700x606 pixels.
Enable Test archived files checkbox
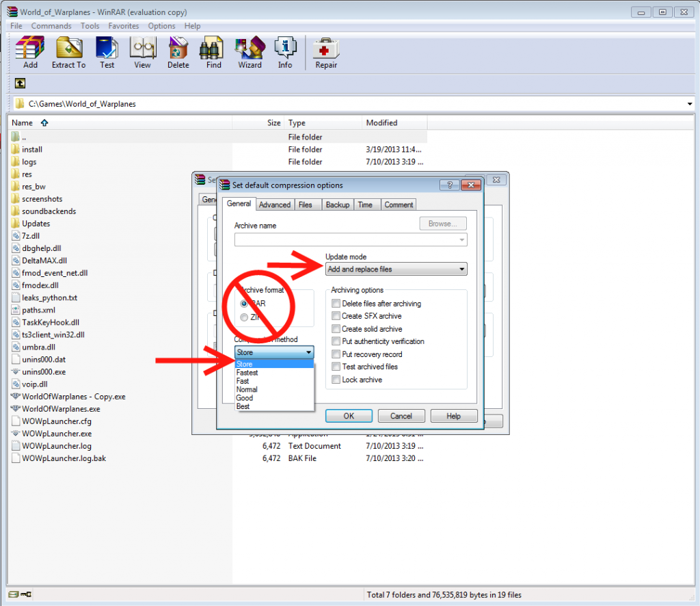point(336,367)
